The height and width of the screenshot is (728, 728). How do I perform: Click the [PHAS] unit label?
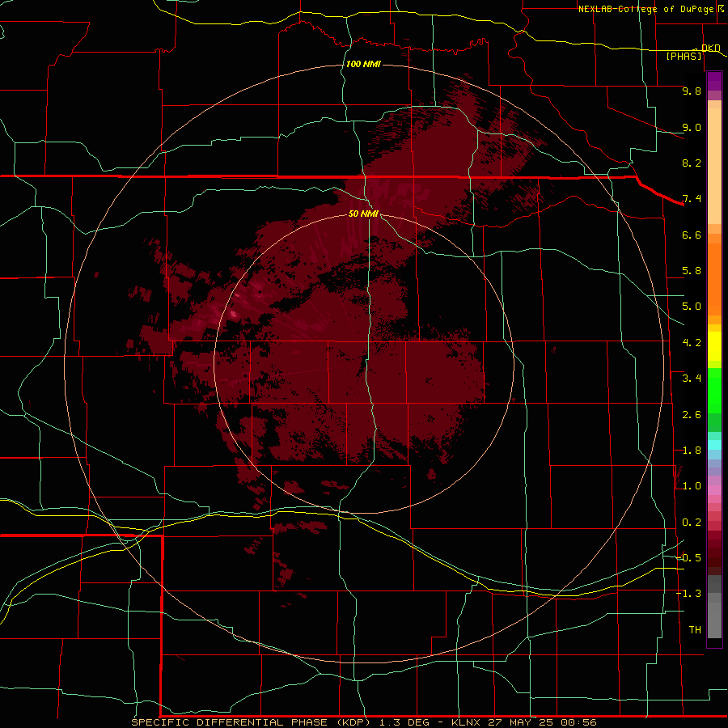point(684,56)
